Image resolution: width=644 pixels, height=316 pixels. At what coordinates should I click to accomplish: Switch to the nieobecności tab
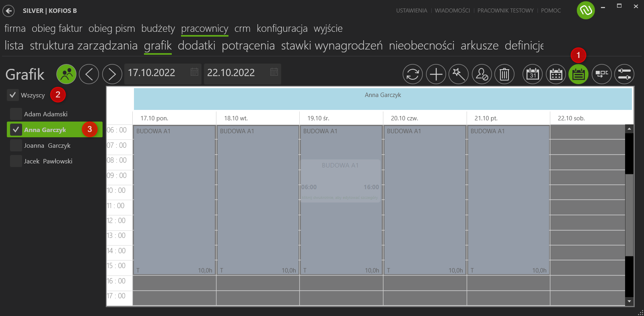click(422, 45)
